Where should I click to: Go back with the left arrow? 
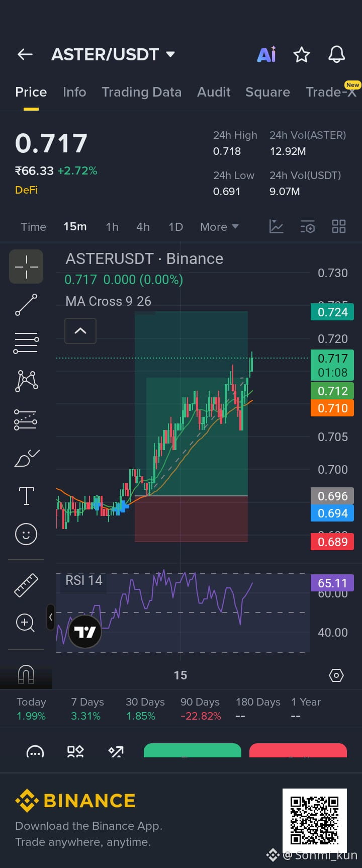[25, 54]
